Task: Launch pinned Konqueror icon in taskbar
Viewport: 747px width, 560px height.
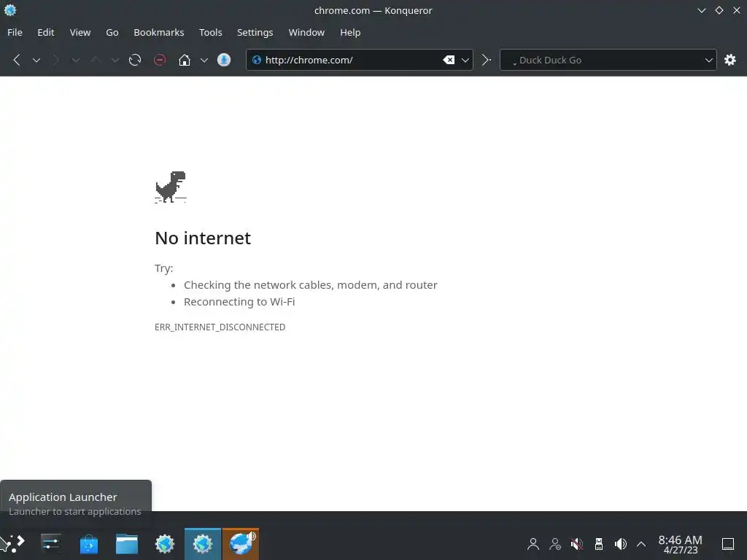Action: tap(165, 544)
